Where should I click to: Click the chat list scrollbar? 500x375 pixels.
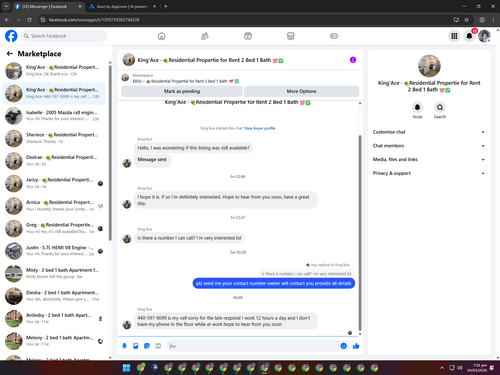point(110,153)
